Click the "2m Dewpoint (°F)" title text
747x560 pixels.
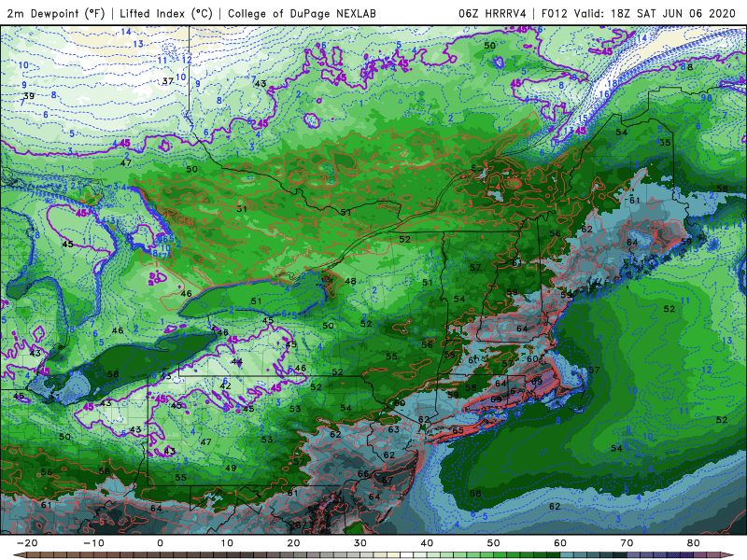[x=56, y=13]
